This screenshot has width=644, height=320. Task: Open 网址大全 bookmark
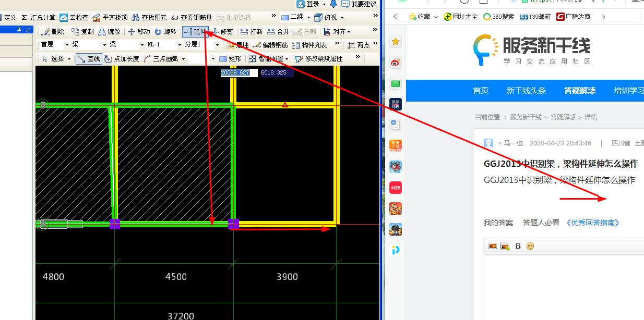(x=461, y=17)
